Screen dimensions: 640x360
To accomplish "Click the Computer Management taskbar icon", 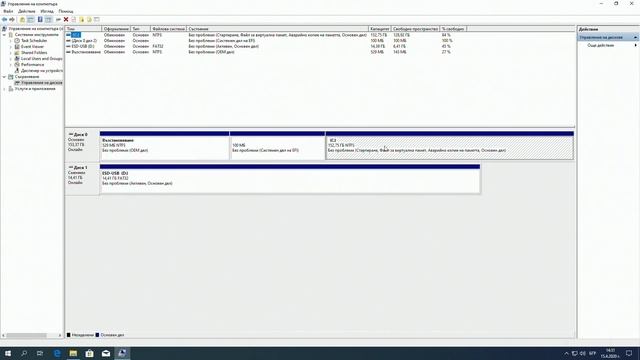I will point(122,353).
